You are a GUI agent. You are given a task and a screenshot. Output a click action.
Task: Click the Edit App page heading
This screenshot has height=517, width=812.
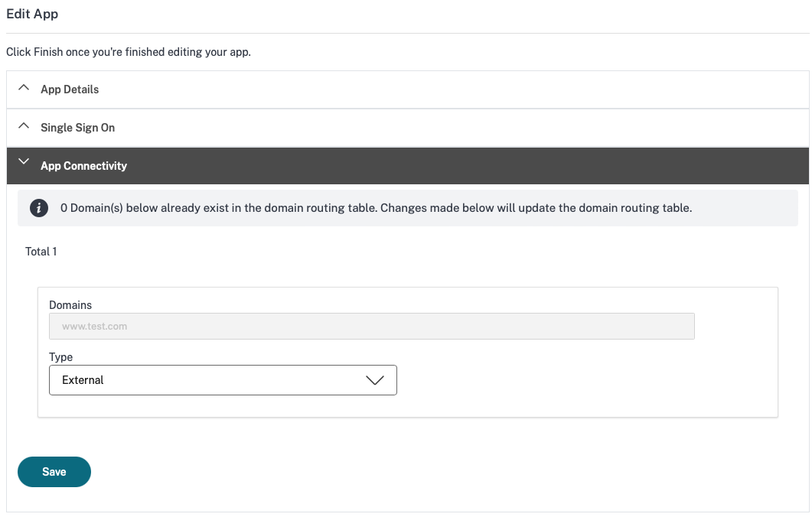(x=32, y=14)
